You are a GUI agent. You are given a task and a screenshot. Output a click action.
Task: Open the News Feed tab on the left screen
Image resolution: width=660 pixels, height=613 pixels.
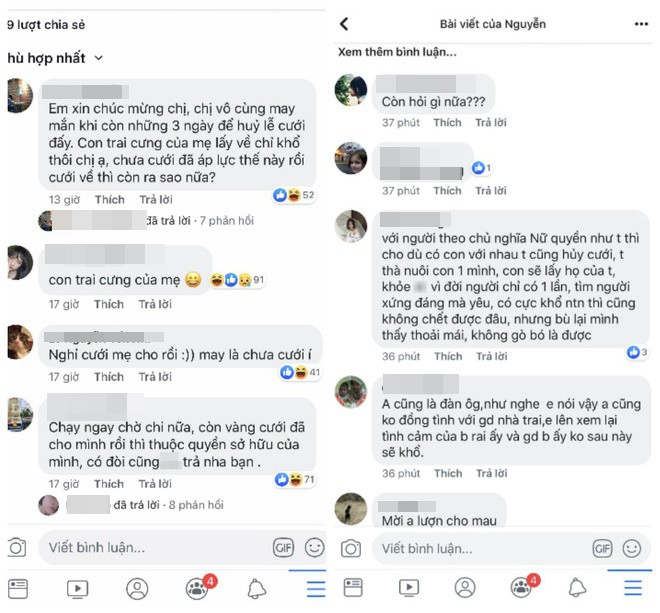(x=18, y=589)
